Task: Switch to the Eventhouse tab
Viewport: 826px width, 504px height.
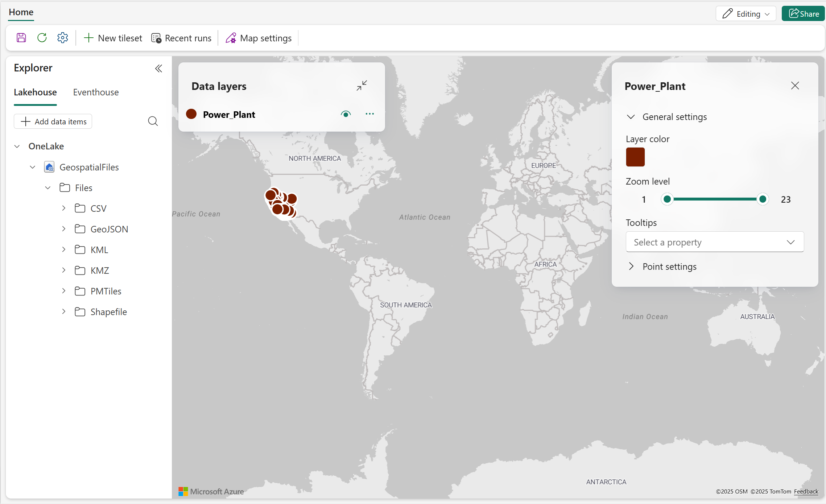Action: click(96, 92)
